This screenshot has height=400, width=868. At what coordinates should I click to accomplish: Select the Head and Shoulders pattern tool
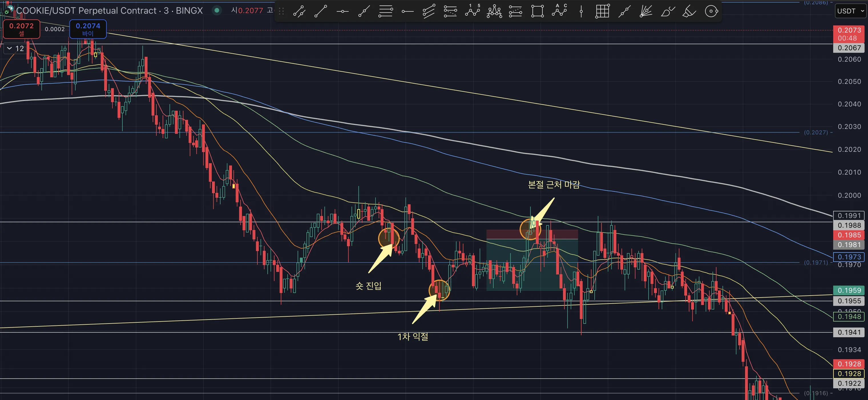point(494,11)
